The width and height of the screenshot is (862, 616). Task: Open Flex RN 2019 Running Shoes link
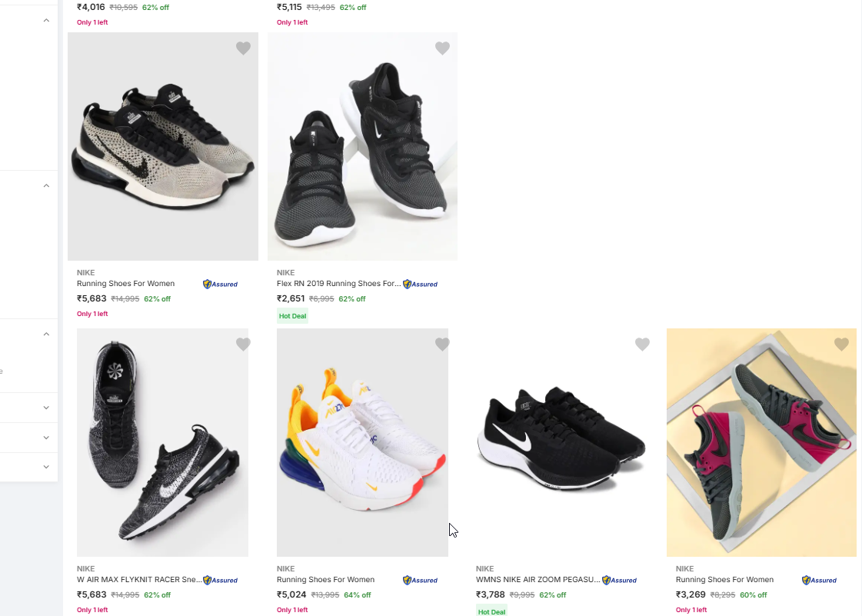point(338,284)
